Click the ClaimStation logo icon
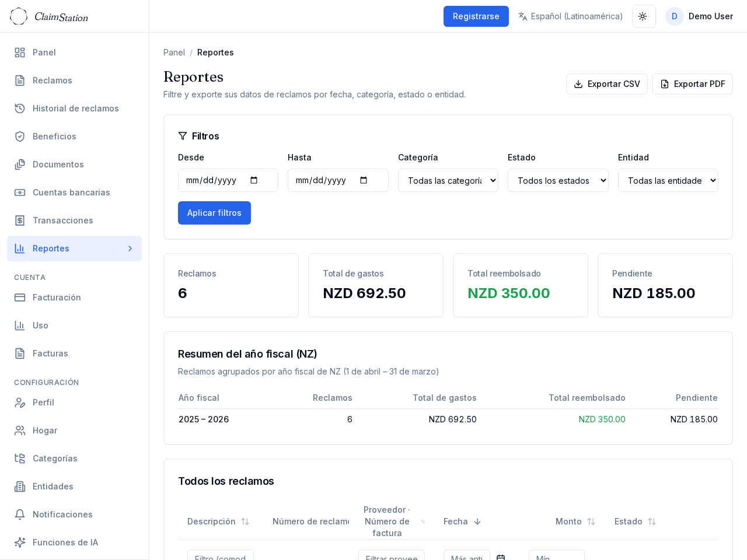 coord(19,16)
